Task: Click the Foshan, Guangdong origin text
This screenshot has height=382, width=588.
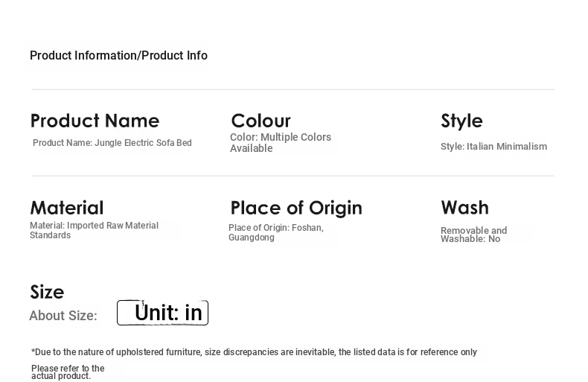Action: 276,232
